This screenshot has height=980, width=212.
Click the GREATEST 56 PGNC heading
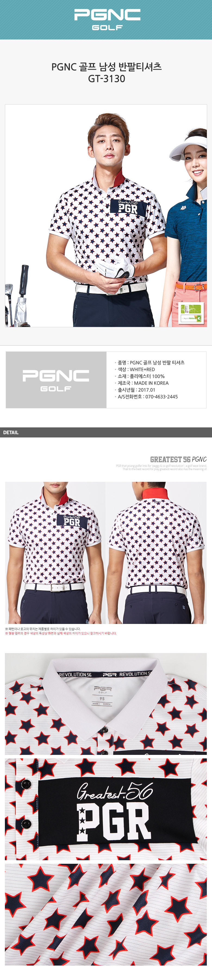pyautogui.click(x=178, y=459)
